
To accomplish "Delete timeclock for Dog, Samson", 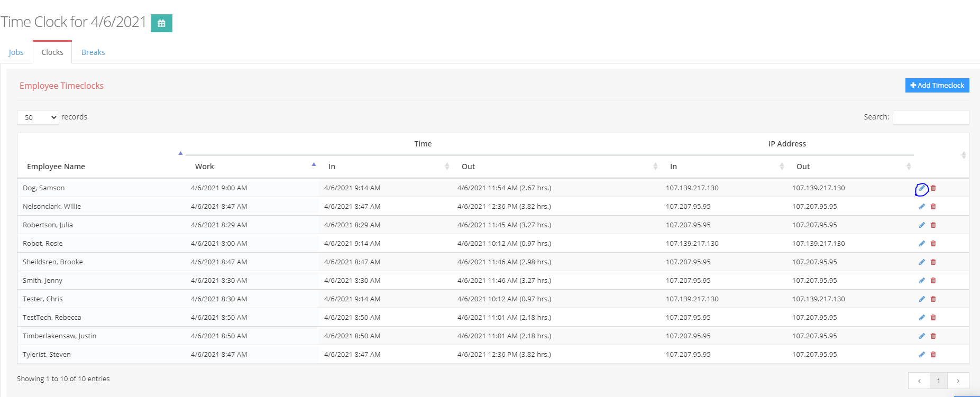I will click(x=933, y=188).
